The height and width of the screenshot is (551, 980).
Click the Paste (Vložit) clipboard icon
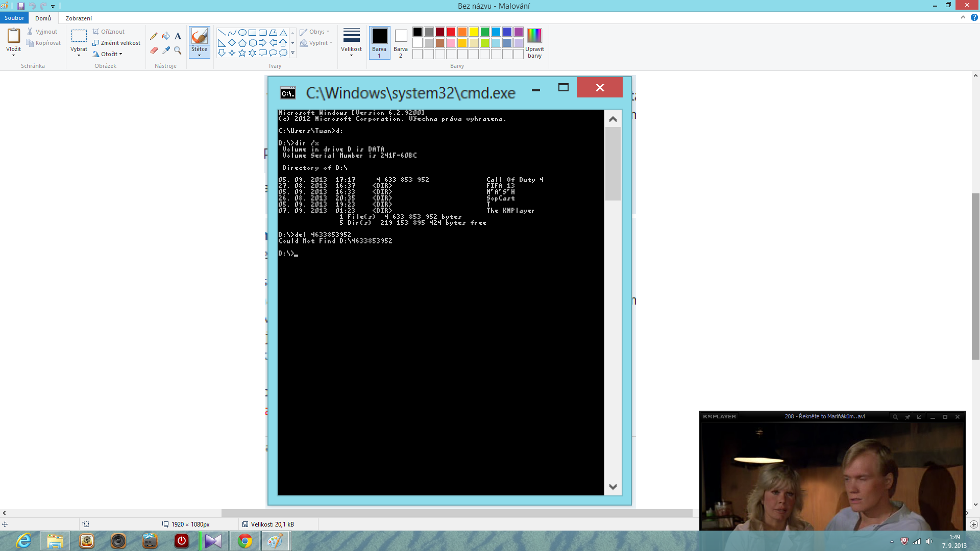tap(14, 36)
